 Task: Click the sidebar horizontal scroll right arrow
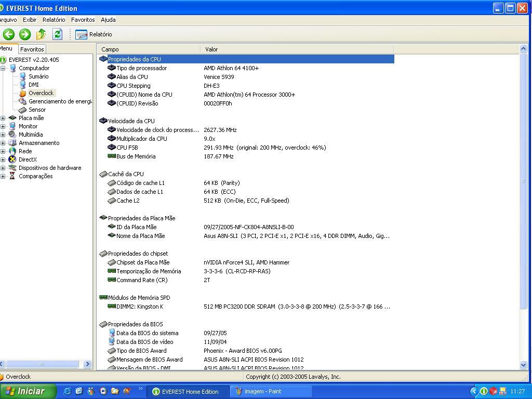[x=87, y=364]
